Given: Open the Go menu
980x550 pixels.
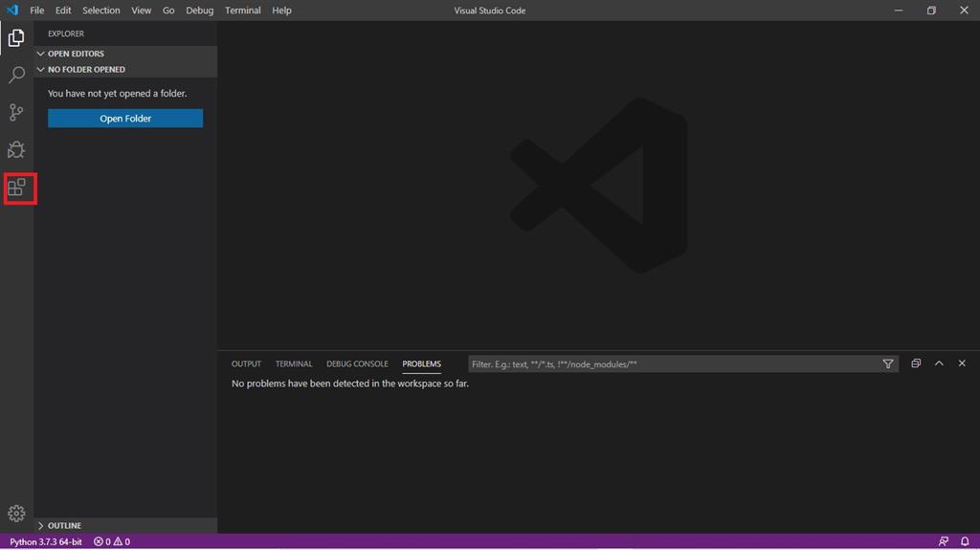Looking at the screenshot, I should [168, 10].
